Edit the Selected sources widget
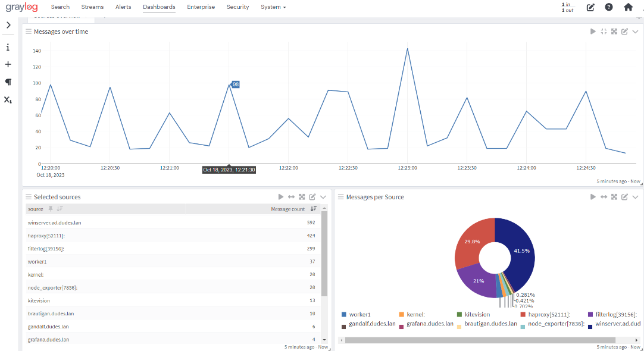The height and width of the screenshot is (351, 644). click(x=312, y=197)
